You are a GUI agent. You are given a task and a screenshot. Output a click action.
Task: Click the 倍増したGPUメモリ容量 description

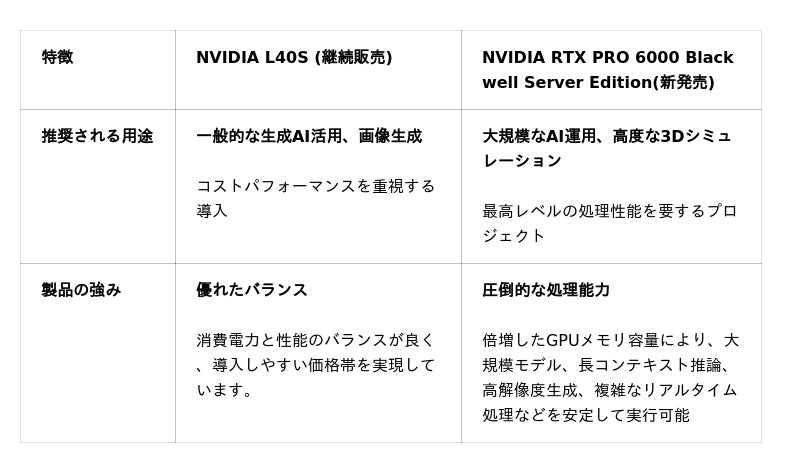pos(610,340)
